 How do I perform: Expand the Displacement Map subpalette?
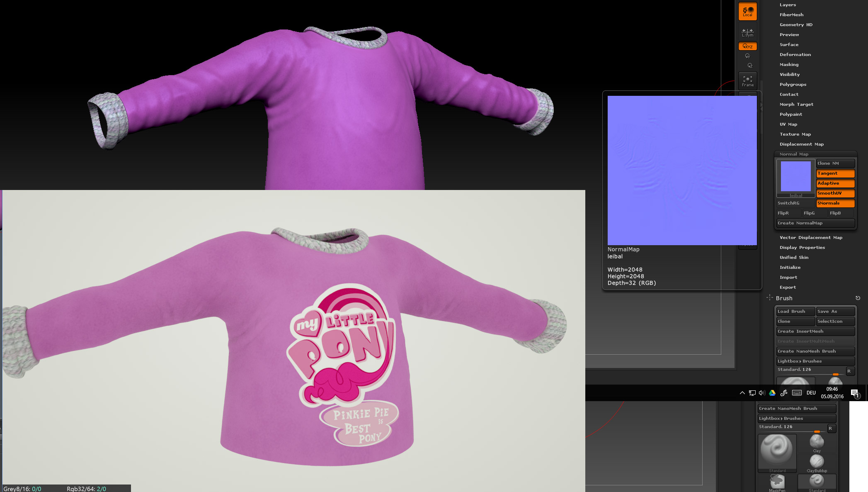click(x=802, y=144)
